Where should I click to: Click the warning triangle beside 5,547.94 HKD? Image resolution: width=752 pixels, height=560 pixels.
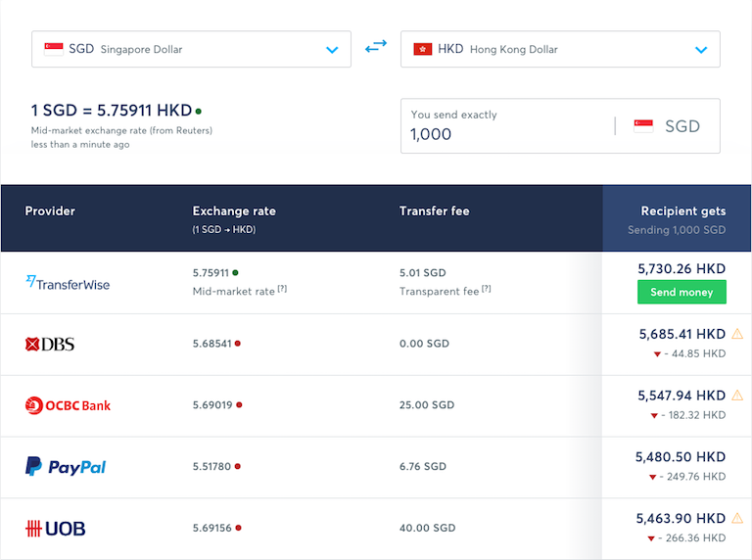[x=737, y=396]
